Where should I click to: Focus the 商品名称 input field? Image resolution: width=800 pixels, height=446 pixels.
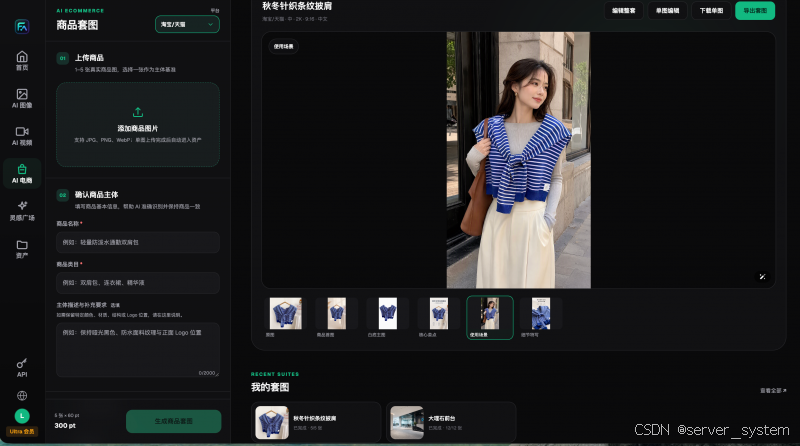coord(138,242)
